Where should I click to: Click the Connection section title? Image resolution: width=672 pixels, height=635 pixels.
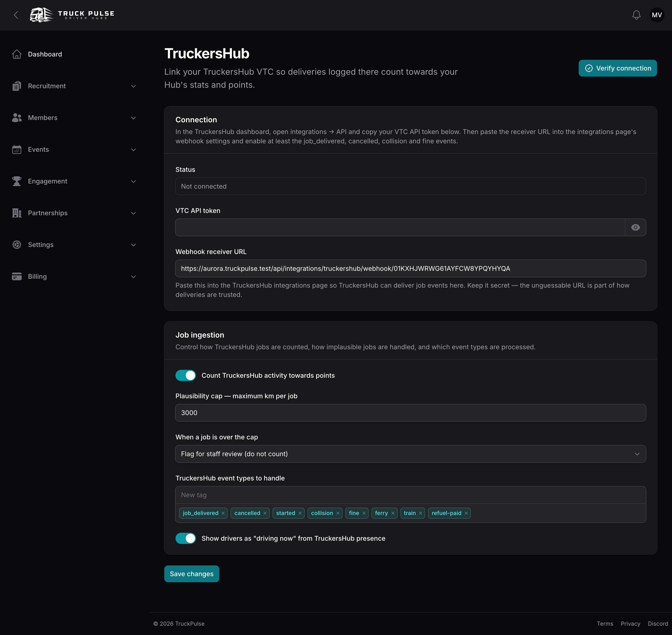tap(196, 120)
